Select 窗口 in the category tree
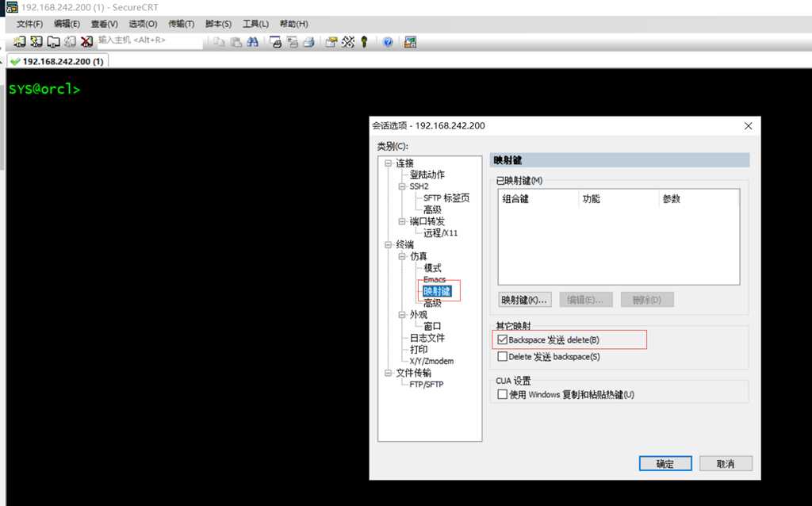The width and height of the screenshot is (812, 506). pyautogui.click(x=432, y=326)
